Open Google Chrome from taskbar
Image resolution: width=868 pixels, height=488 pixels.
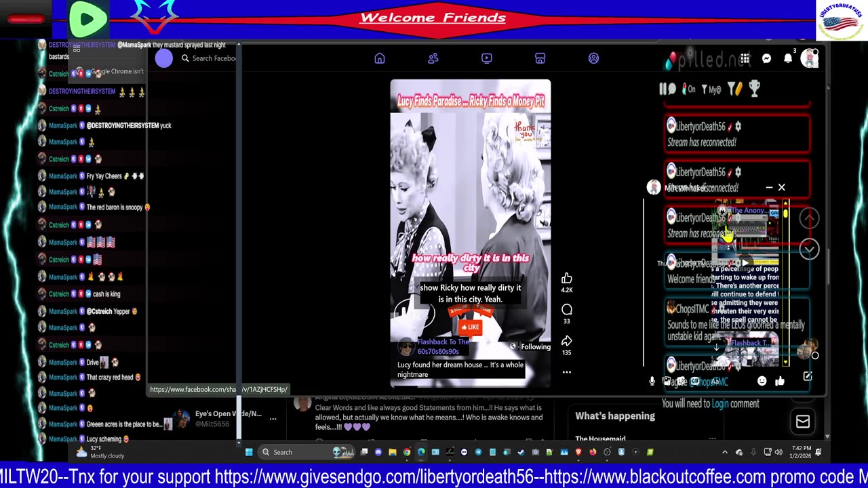point(407,452)
